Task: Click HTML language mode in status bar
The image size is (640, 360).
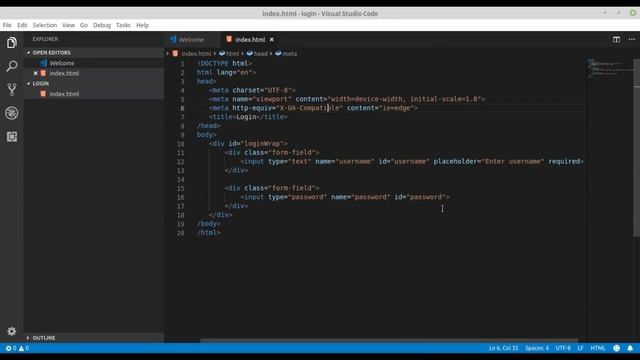Action: (x=598, y=348)
